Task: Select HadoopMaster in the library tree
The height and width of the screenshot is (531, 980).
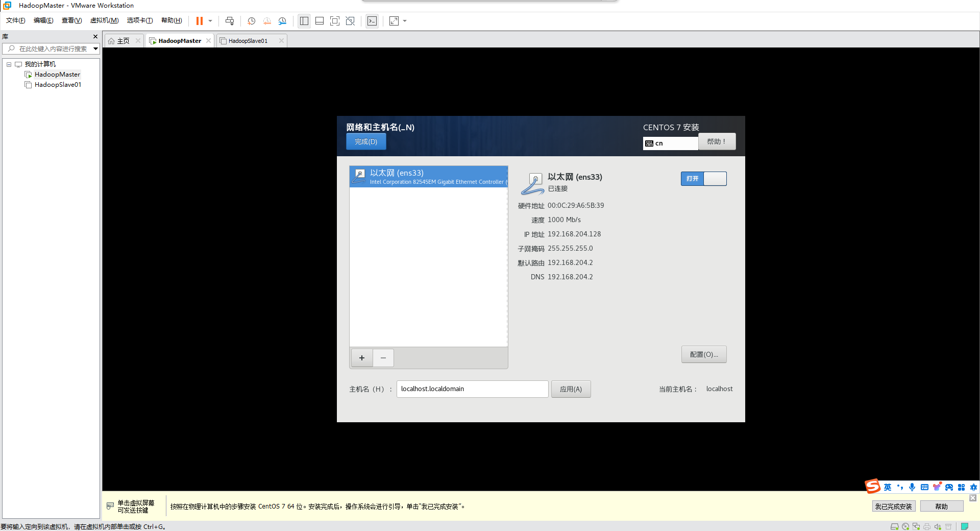Action: [57, 75]
